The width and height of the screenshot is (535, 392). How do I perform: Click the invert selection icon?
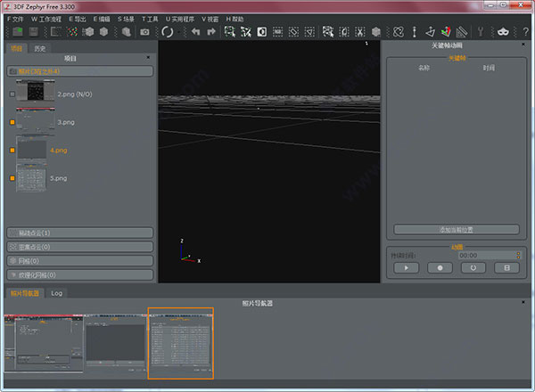pyautogui.click(x=261, y=32)
